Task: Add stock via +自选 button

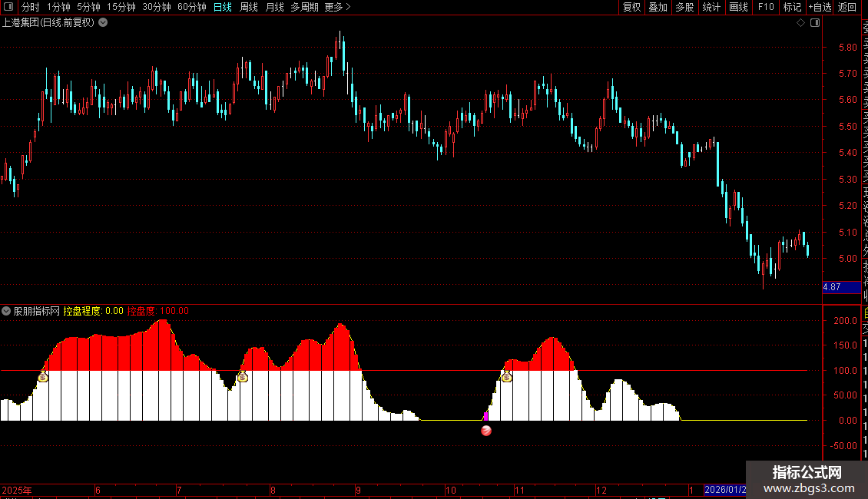Action: pyautogui.click(x=820, y=7)
